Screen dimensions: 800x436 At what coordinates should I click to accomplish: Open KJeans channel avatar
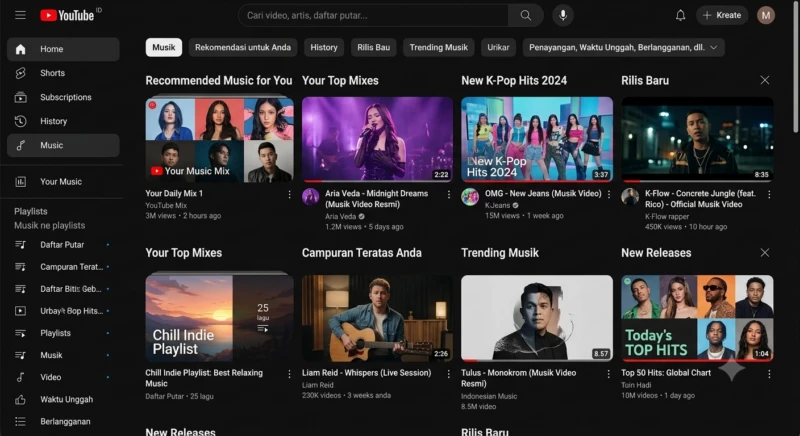click(470, 197)
